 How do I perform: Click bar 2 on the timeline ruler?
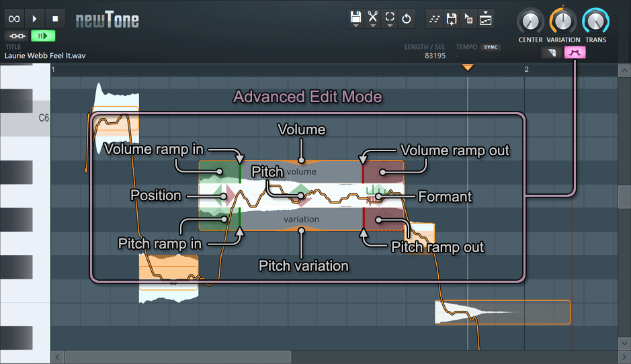click(x=526, y=70)
